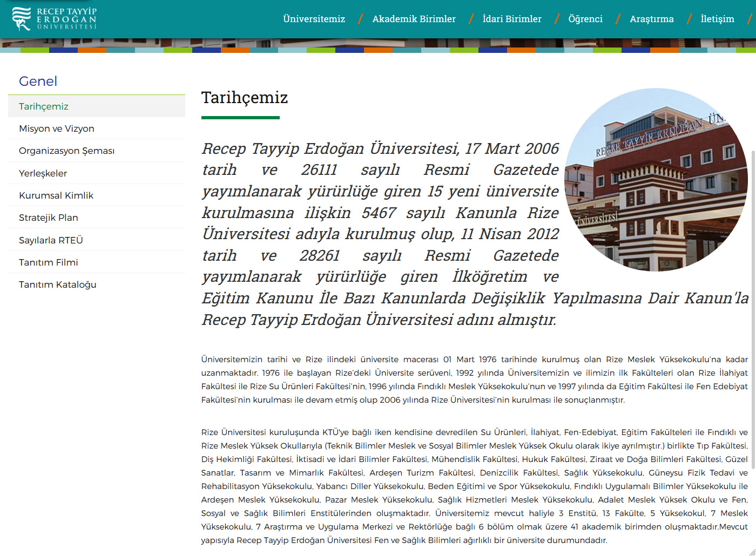Navigate to Kurumsal Kimlik
The height and width of the screenshot is (556, 756).
pyautogui.click(x=56, y=195)
